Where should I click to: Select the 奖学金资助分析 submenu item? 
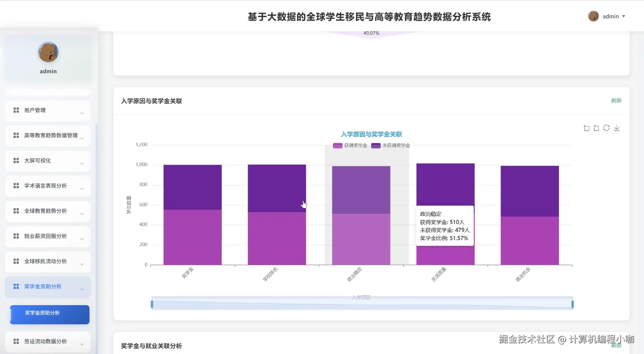pos(49,313)
